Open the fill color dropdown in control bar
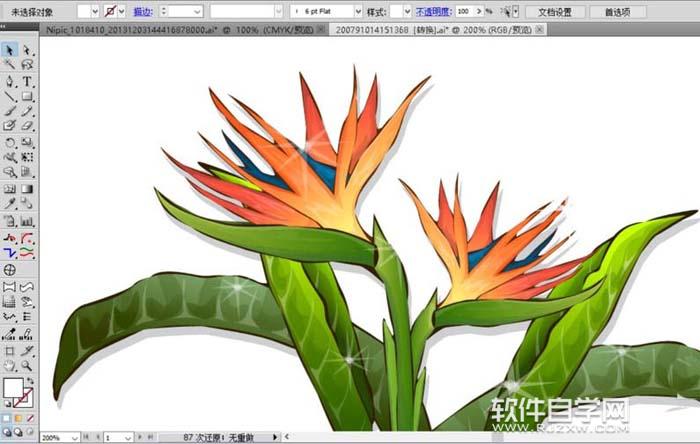Screen dimensions: 700x444 95,11
